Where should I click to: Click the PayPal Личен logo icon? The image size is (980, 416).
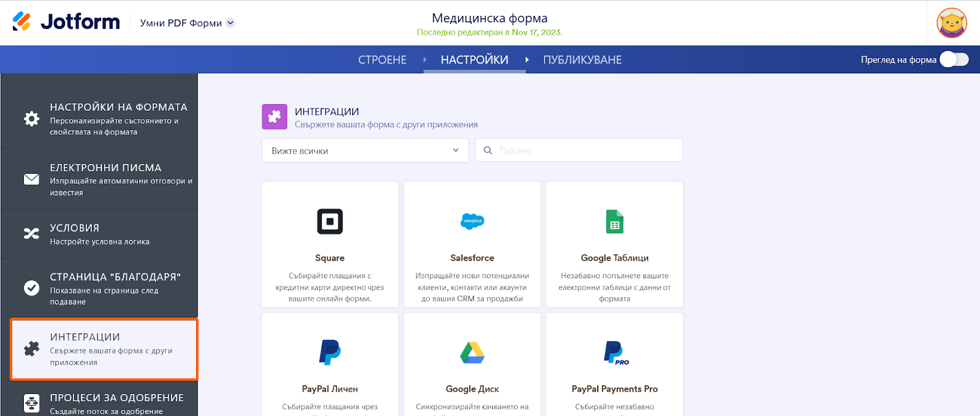(330, 352)
